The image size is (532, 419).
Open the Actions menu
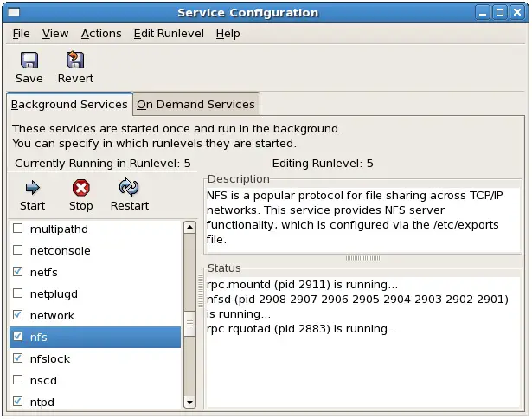click(101, 34)
